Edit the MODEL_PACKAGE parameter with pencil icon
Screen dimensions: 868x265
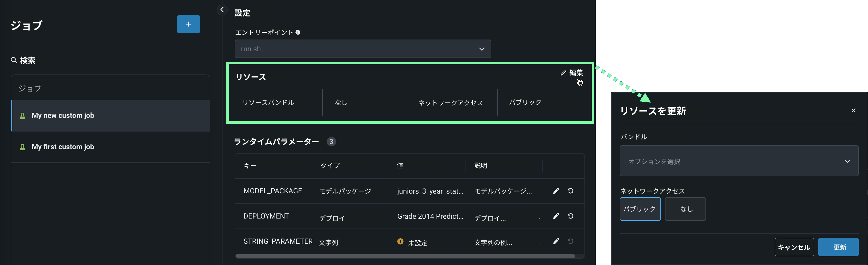[x=556, y=191]
